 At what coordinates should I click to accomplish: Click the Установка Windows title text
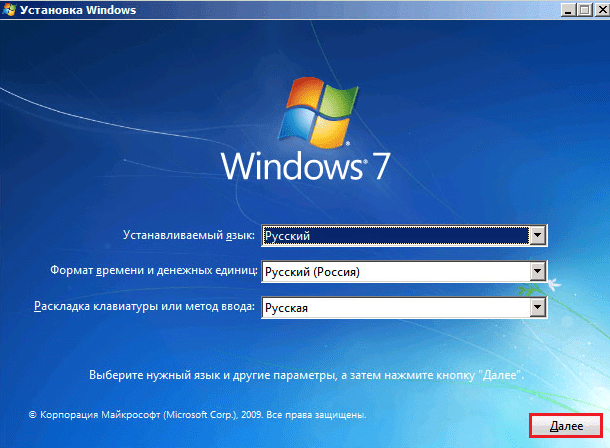pyautogui.click(x=78, y=10)
